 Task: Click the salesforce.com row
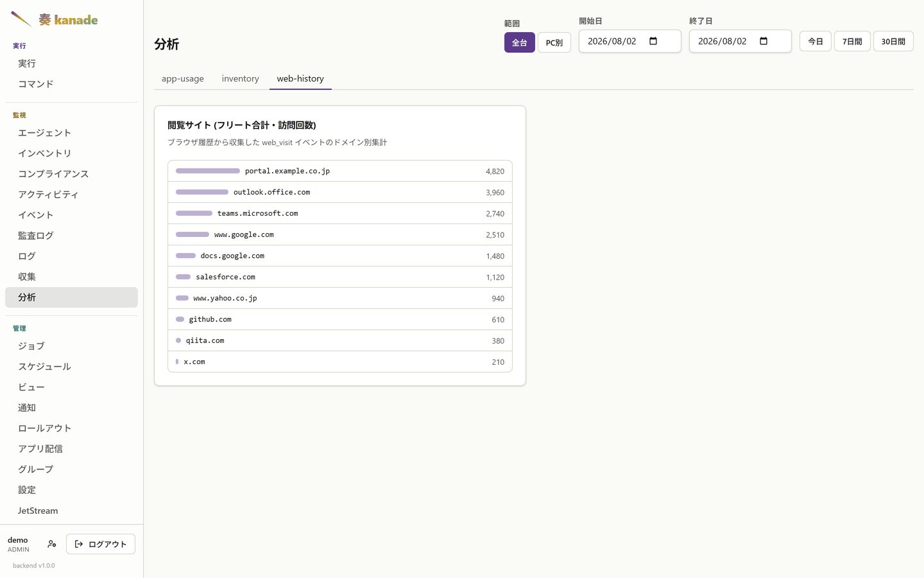coord(340,277)
